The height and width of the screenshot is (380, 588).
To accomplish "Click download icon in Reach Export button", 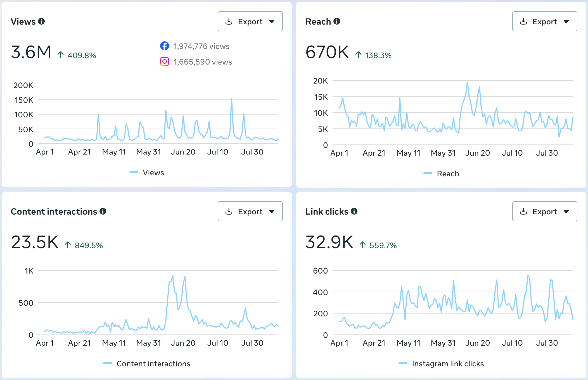I will tap(523, 22).
